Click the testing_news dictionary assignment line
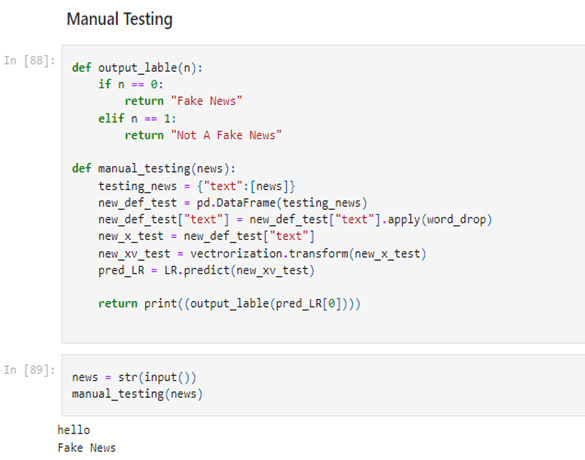585x460 pixels. click(197, 186)
